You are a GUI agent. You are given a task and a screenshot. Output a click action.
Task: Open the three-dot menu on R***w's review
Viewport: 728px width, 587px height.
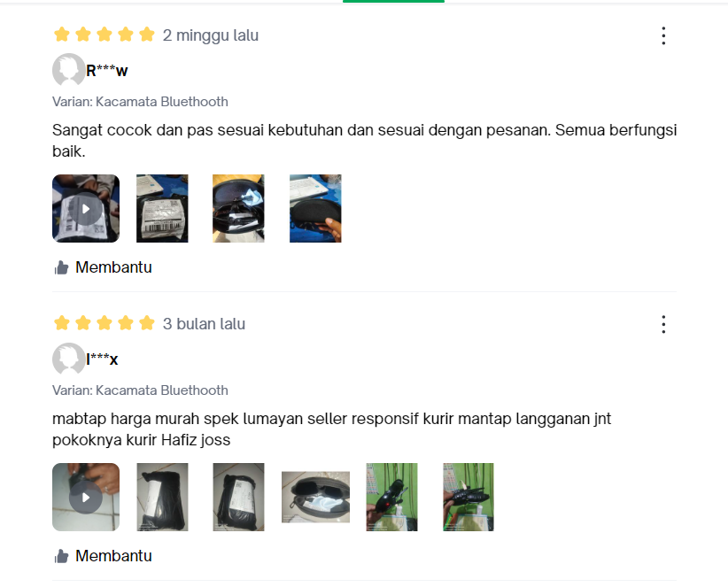click(x=663, y=35)
